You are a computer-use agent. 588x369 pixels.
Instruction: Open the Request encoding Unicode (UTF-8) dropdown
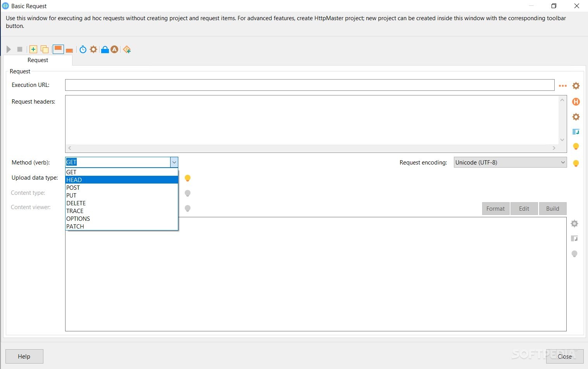(x=510, y=163)
